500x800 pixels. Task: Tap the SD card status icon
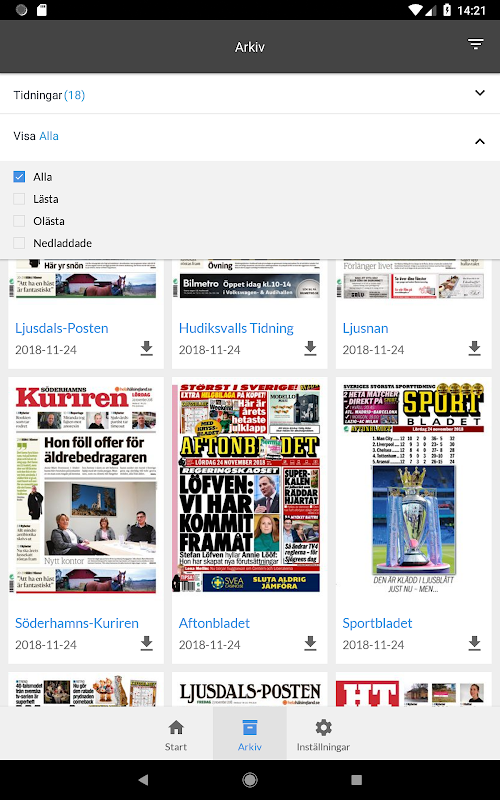coord(42,10)
